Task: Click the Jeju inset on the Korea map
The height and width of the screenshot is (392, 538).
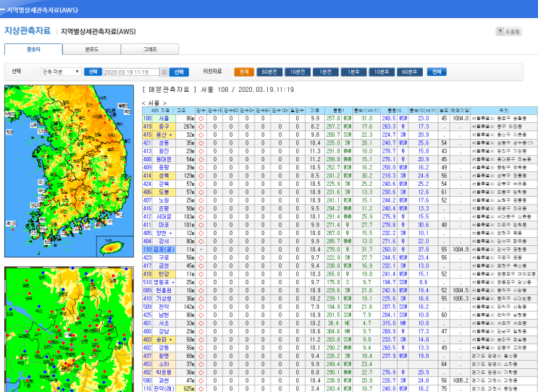Action: tap(114, 246)
